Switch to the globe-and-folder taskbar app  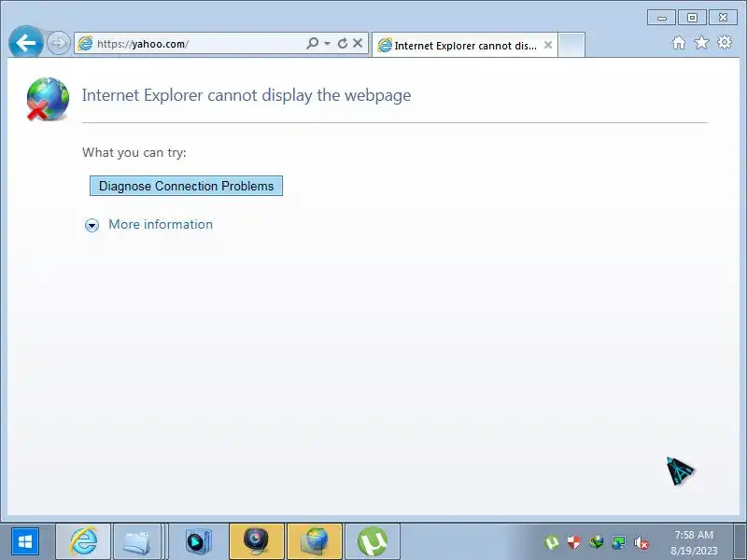pos(315,541)
